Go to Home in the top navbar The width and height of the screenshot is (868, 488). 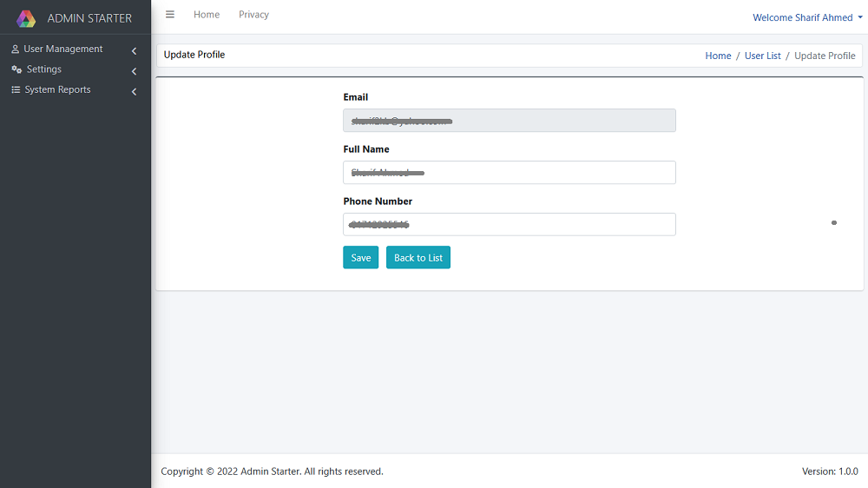[x=207, y=15]
